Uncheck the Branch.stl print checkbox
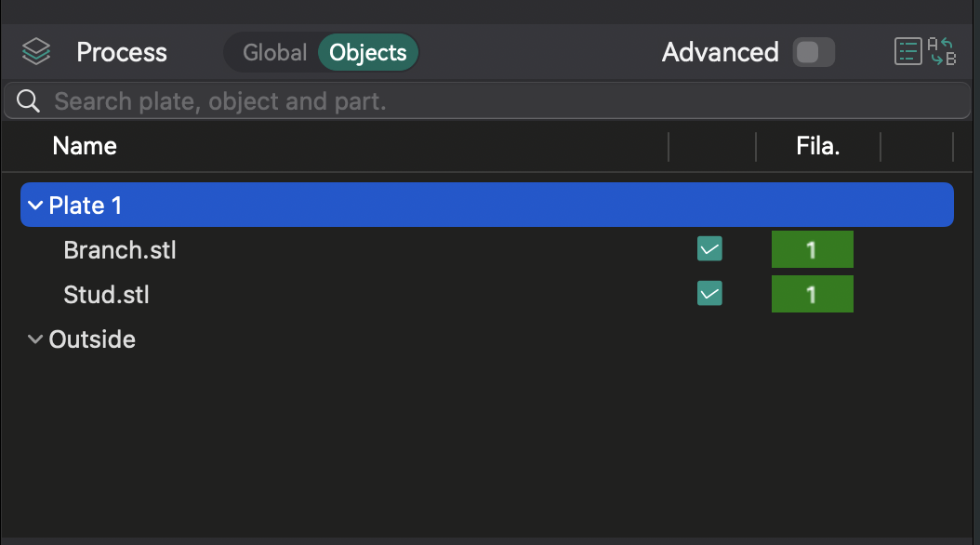980x545 pixels. (x=709, y=249)
